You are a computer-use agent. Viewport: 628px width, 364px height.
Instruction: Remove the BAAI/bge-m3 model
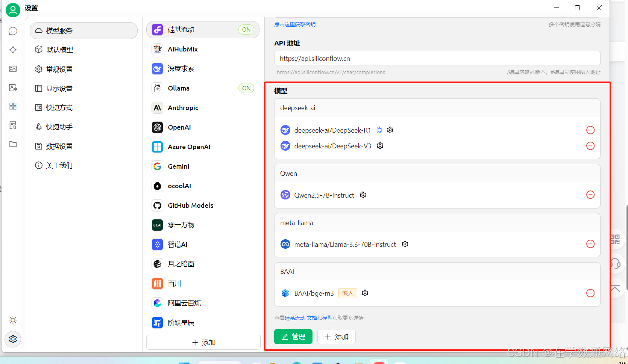pyautogui.click(x=590, y=293)
